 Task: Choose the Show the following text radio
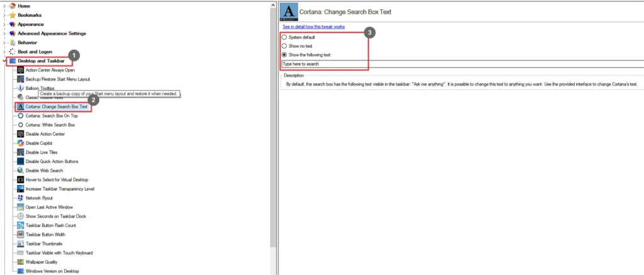pos(284,55)
